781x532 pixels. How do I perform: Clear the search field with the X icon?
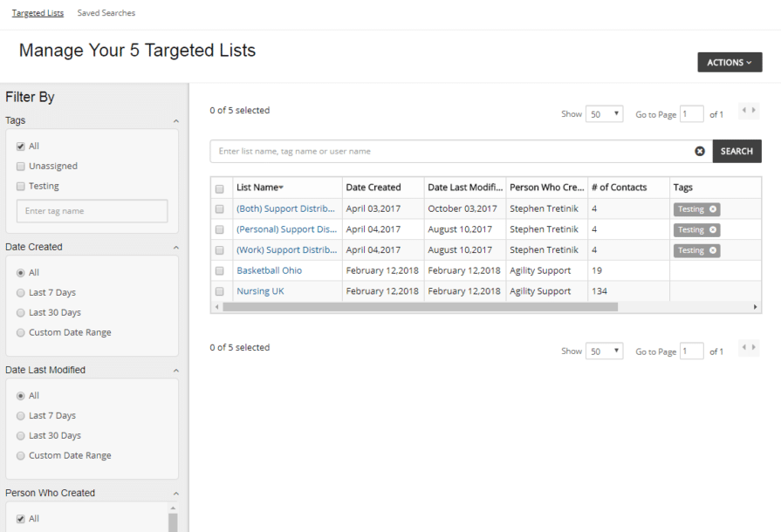click(x=700, y=152)
